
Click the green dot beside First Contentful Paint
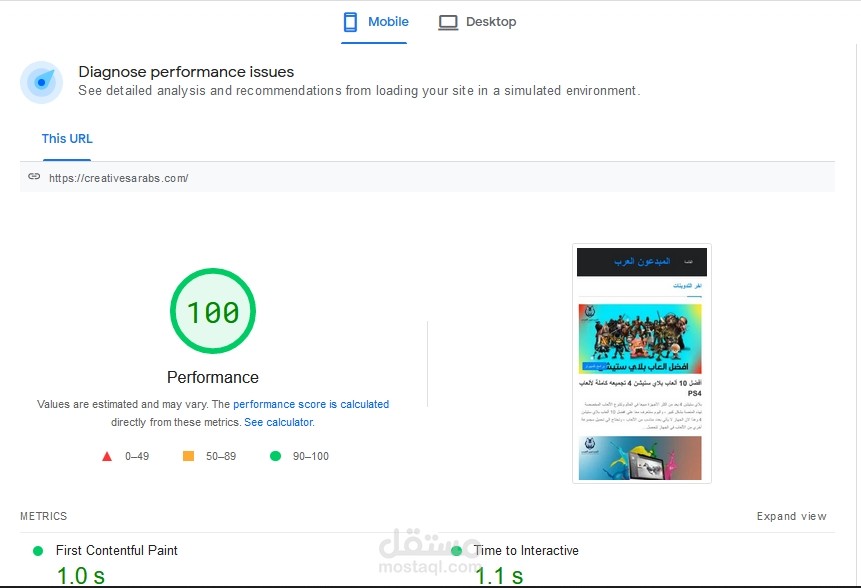point(38,551)
